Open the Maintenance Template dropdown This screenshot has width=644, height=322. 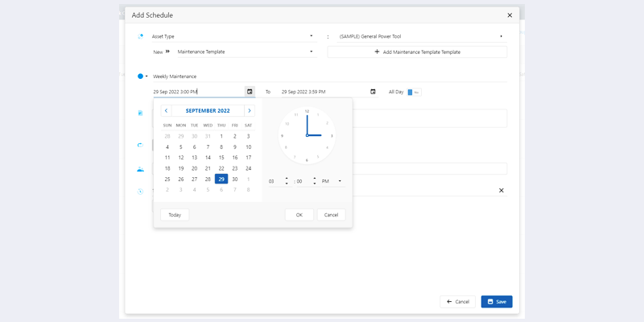click(312, 52)
